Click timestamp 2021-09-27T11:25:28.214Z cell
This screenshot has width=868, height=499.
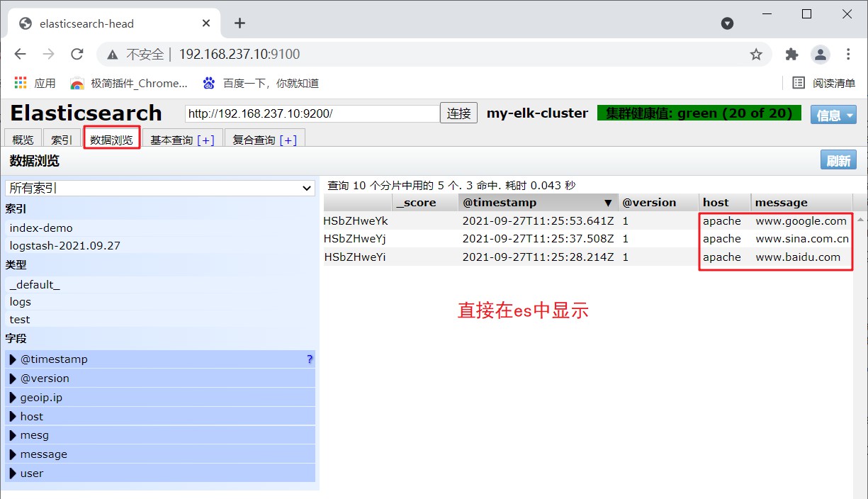pyautogui.click(x=538, y=257)
